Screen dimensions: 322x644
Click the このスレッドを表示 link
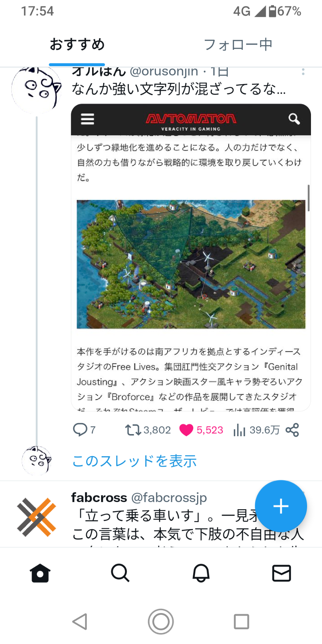[134, 461]
